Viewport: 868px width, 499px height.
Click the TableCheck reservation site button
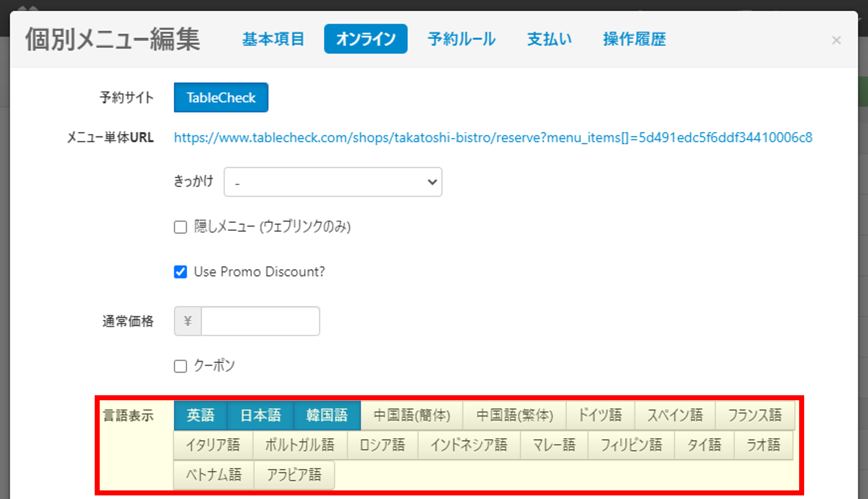tap(221, 98)
